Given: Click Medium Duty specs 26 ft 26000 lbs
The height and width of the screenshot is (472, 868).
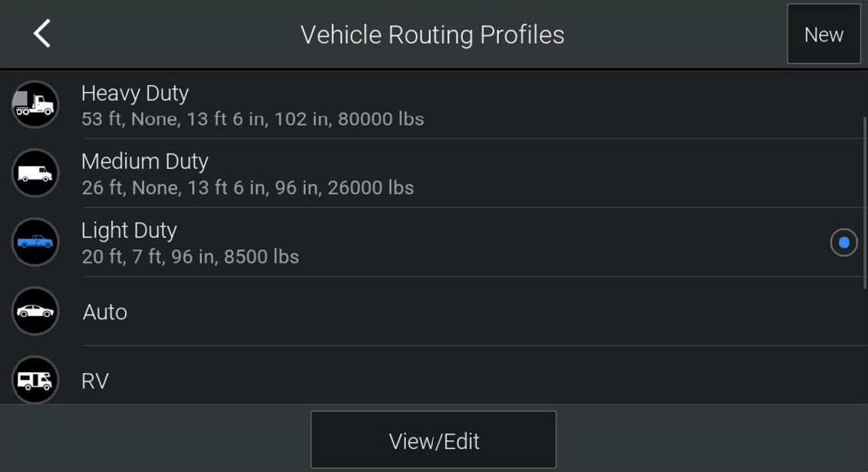Looking at the screenshot, I should (247, 187).
